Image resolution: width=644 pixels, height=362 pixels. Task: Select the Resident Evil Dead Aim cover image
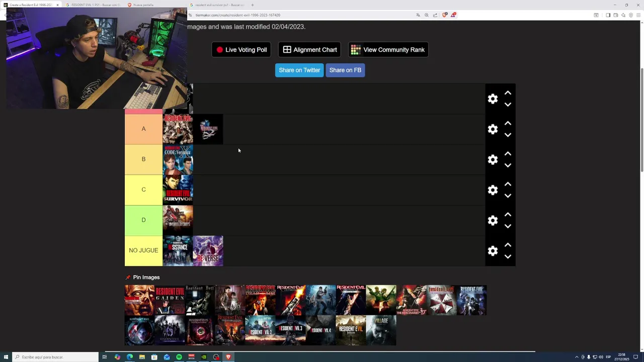261,300
